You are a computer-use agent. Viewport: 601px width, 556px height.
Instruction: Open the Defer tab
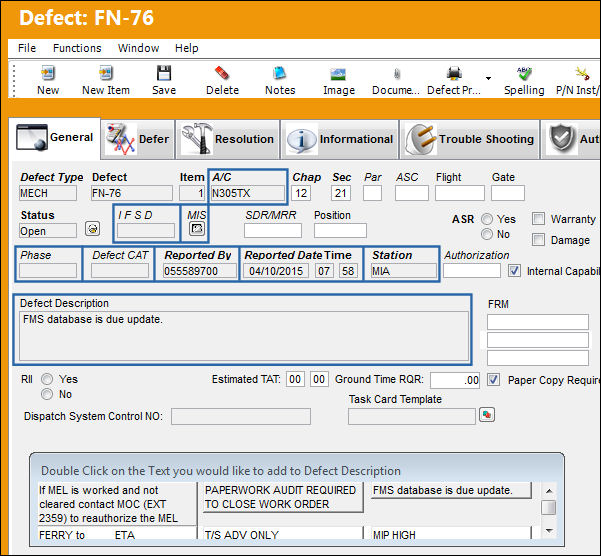pyautogui.click(x=138, y=139)
